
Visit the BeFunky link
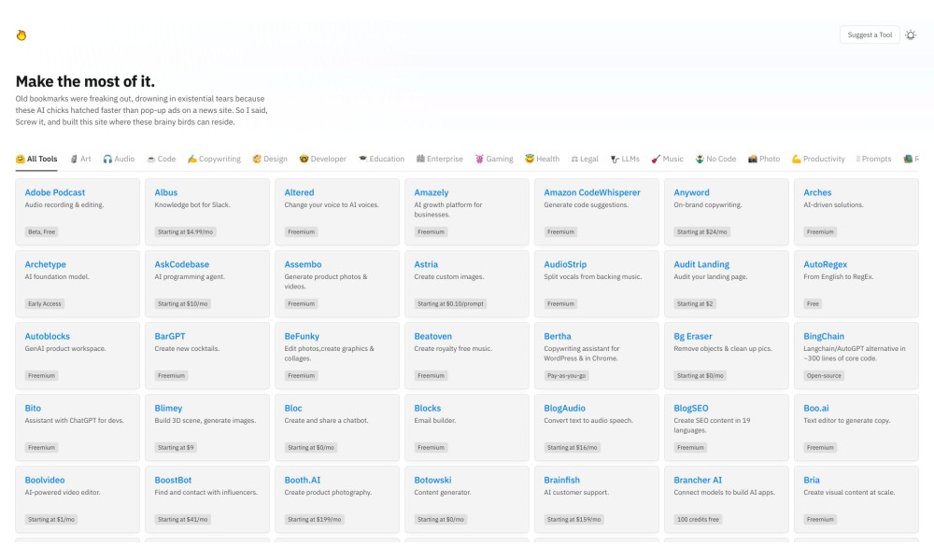point(302,336)
